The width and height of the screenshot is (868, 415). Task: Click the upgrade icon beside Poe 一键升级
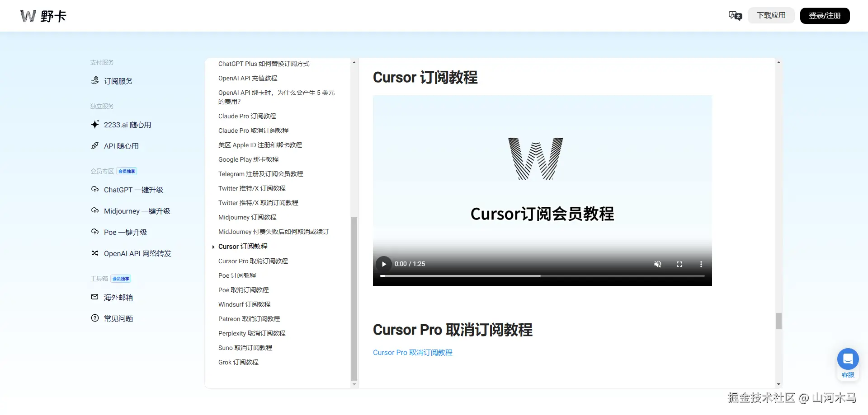(95, 232)
